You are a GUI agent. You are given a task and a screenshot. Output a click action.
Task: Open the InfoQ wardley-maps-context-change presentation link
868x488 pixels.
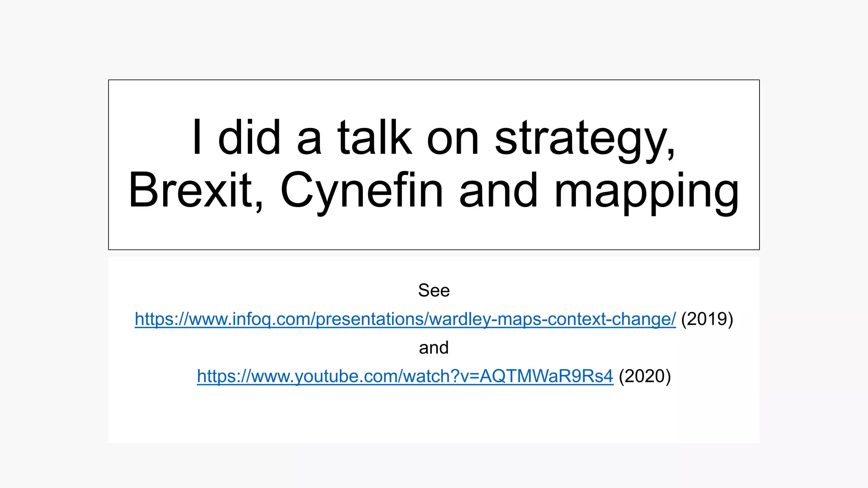coord(405,319)
